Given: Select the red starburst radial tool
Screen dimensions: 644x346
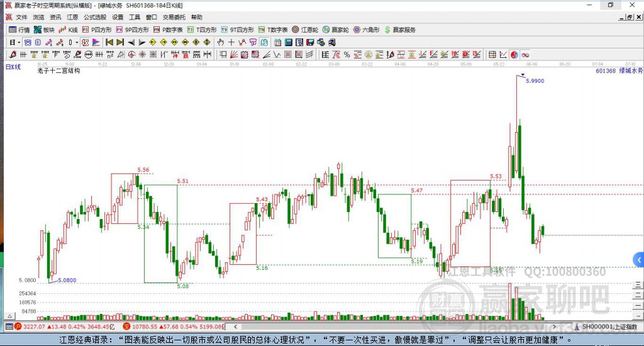Looking at the screenshot, I should 142,55.
